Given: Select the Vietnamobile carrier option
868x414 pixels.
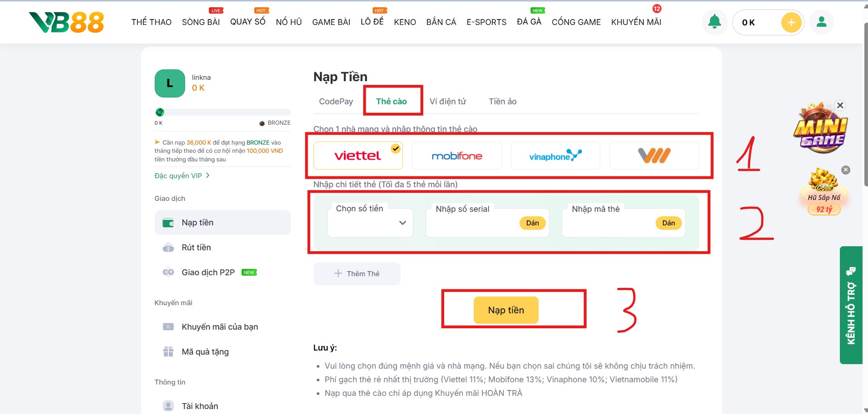Looking at the screenshot, I should coord(654,156).
